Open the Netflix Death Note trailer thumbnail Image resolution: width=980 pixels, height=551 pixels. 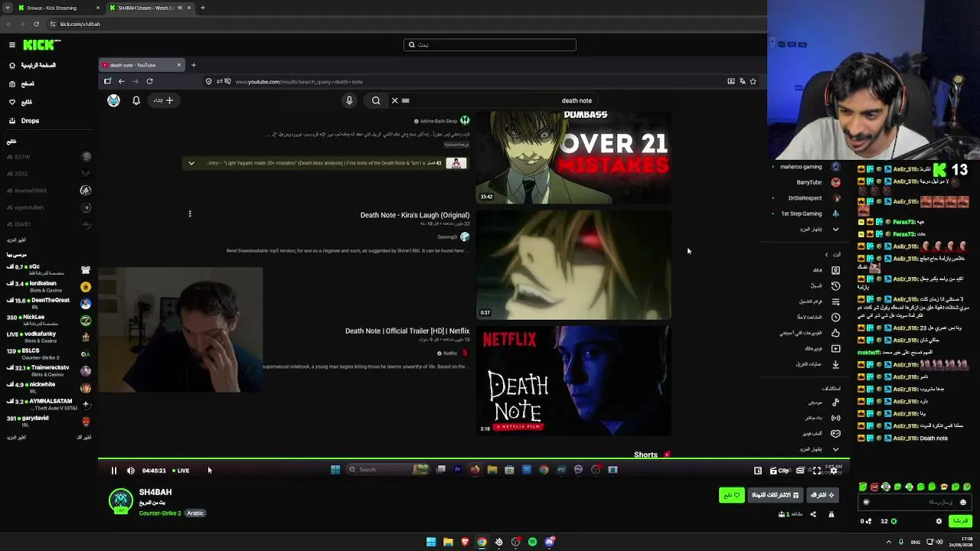573,380
